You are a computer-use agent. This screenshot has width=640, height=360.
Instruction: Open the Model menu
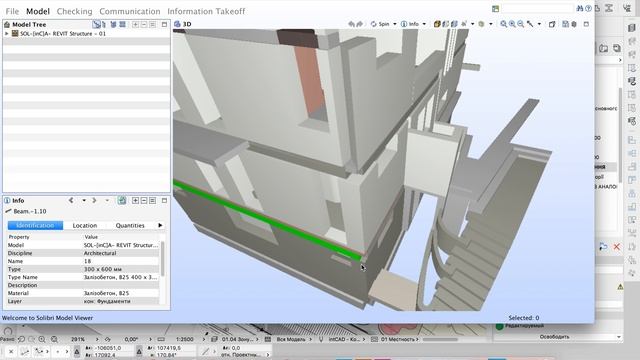click(x=38, y=11)
